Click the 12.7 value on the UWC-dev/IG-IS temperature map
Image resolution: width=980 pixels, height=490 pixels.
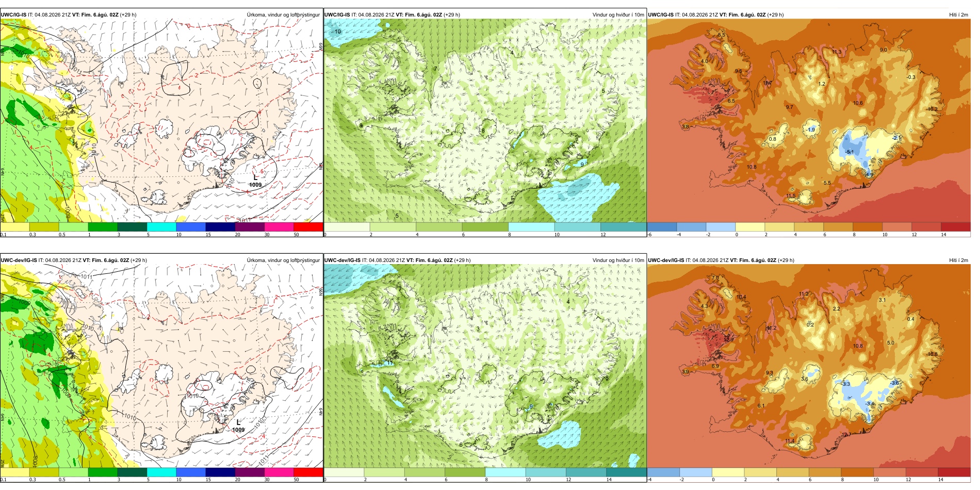click(x=846, y=434)
